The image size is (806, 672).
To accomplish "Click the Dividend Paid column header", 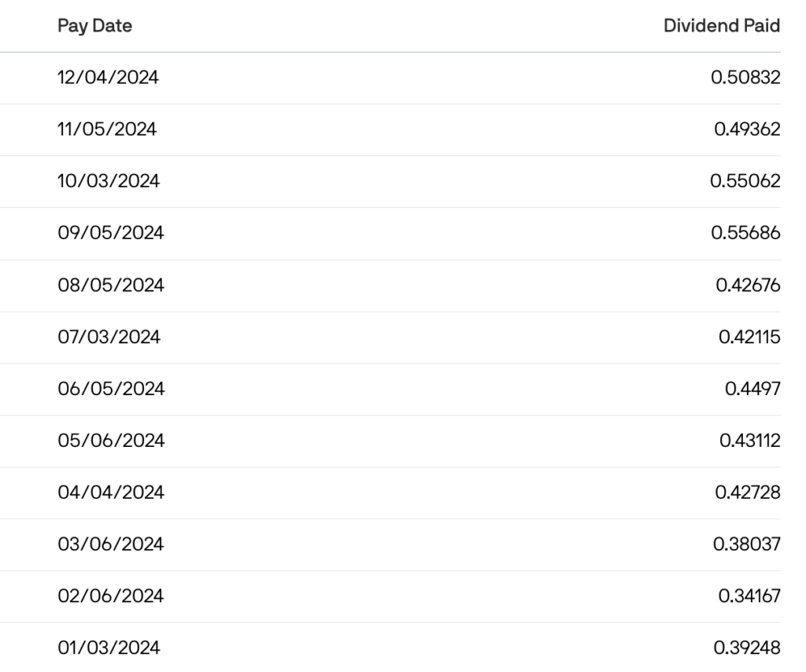I will [x=722, y=26].
